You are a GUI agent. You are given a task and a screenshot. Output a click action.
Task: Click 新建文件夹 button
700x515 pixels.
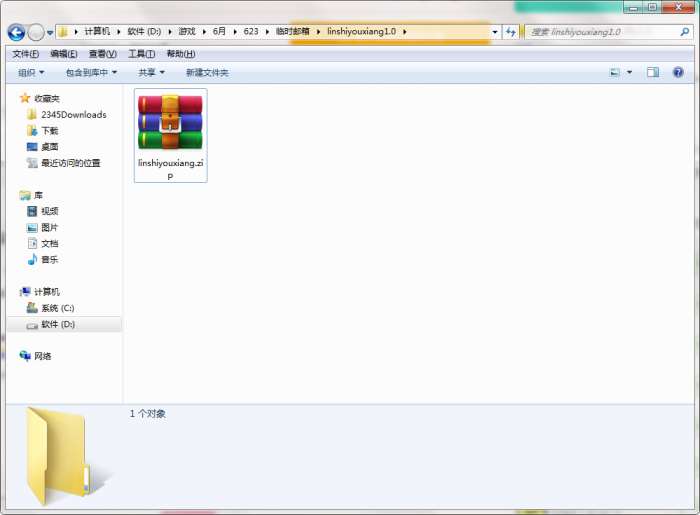(207, 72)
